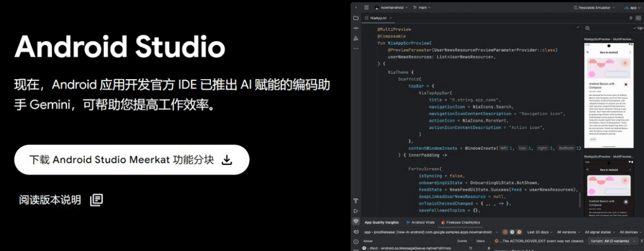This screenshot has height=251, width=644.
Task: Open the hamburger main menu in the IDE
Action: coord(367,8)
